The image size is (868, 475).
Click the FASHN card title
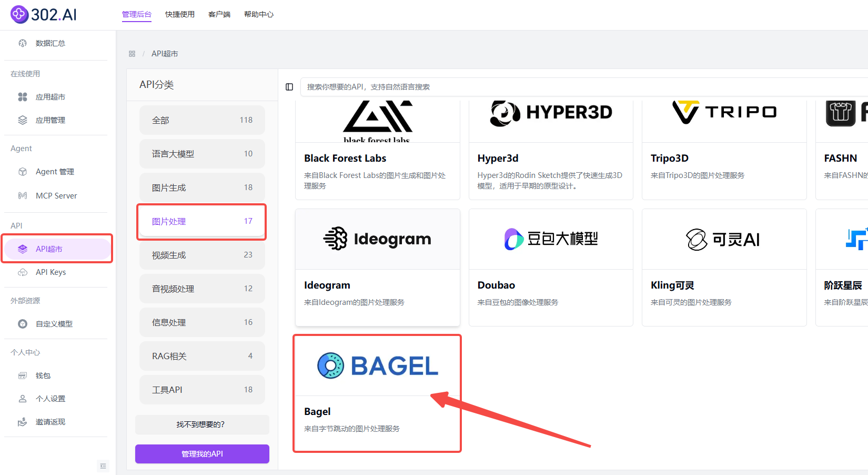pos(841,158)
